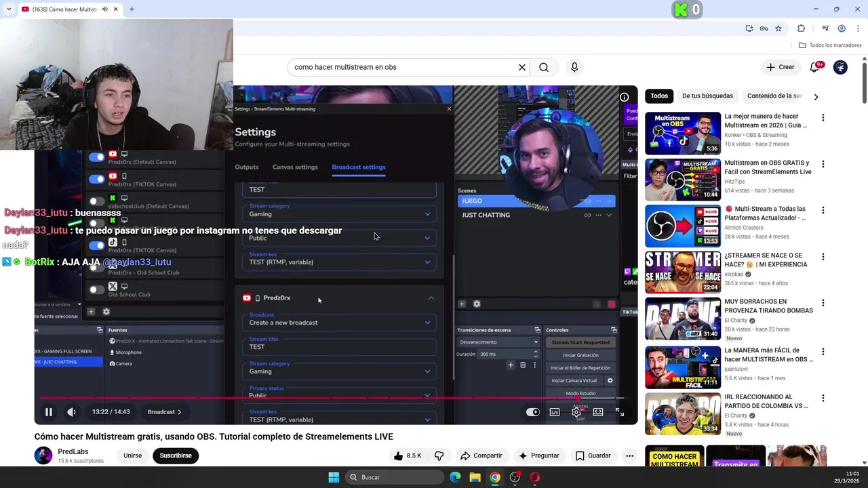Viewport: 868px width, 488px height.
Task: Open thumbnail of STREAMER SE NACE O SE HACE
Action: click(x=683, y=272)
